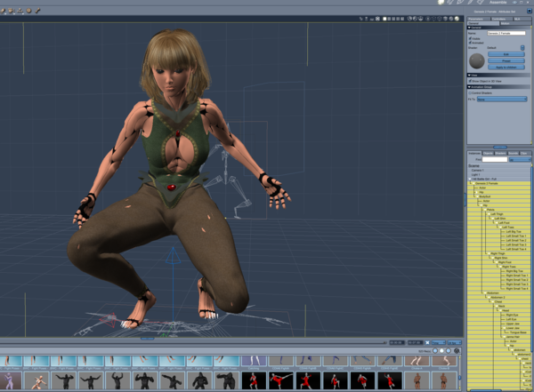Image resolution: width=534 pixels, height=392 pixels.
Task: Open dropdown next to the Find field
Action: (x=520, y=160)
